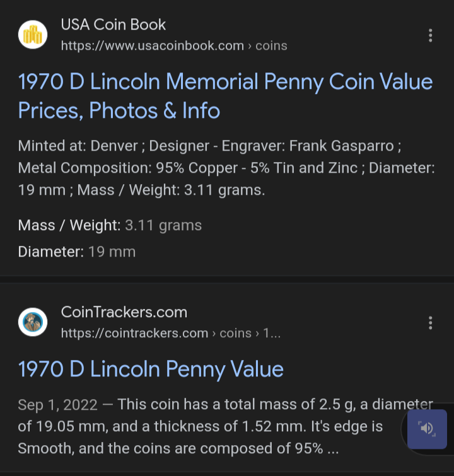
Task: Click the CoinTrackers.com site name
Action: coord(124,312)
